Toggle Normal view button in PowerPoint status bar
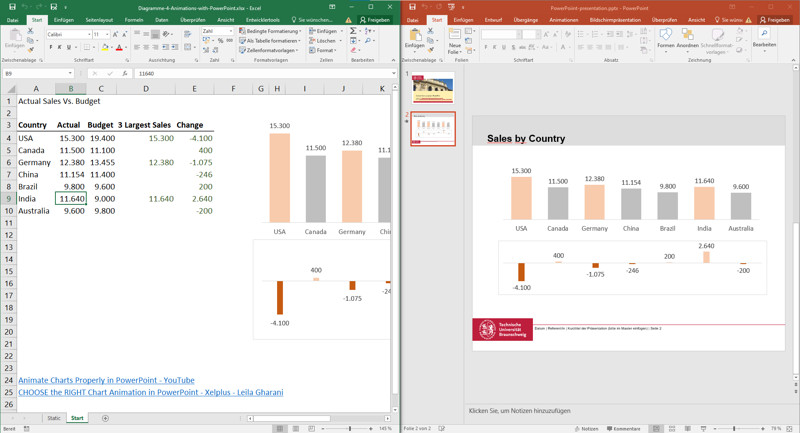Image resolution: width=800 pixels, height=433 pixels. pyautogui.click(x=656, y=429)
